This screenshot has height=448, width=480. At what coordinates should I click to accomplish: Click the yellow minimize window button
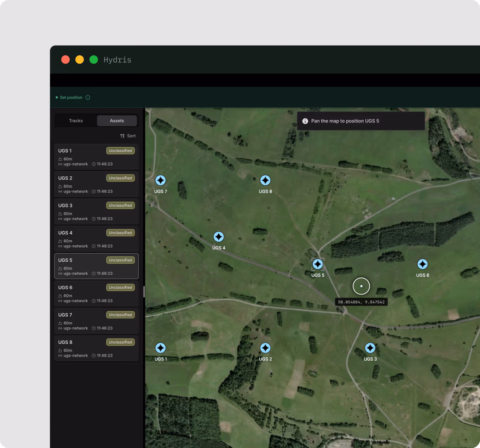(80, 60)
